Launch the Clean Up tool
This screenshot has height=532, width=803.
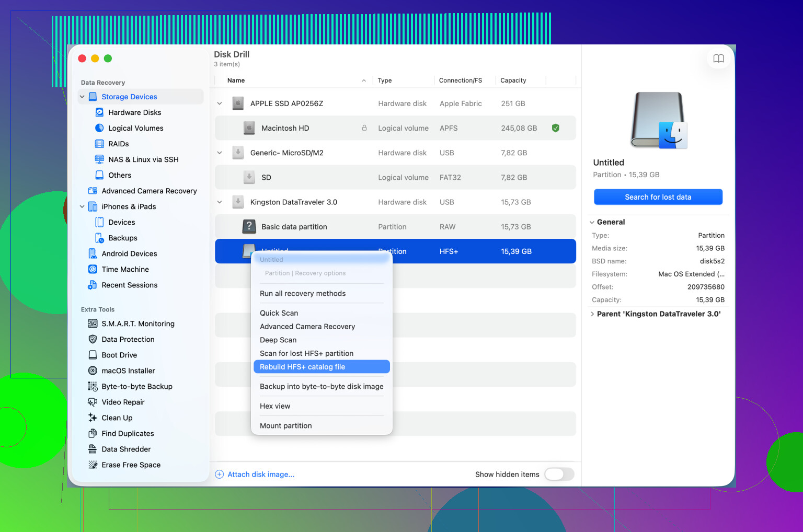pyautogui.click(x=110, y=418)
